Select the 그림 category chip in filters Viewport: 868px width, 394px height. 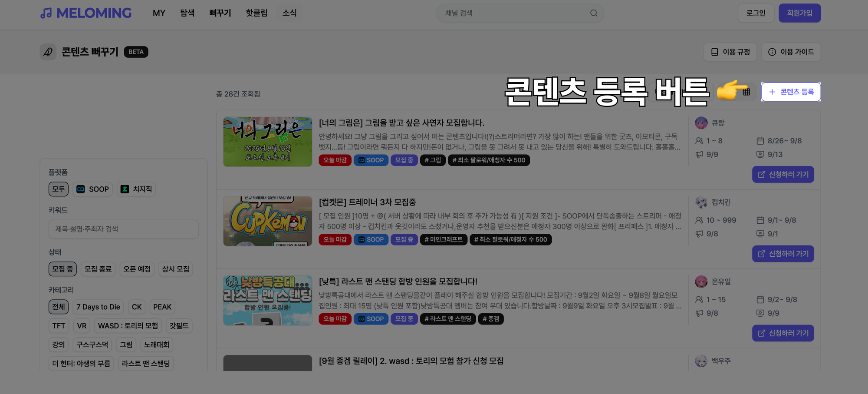(x=126, y=344)
